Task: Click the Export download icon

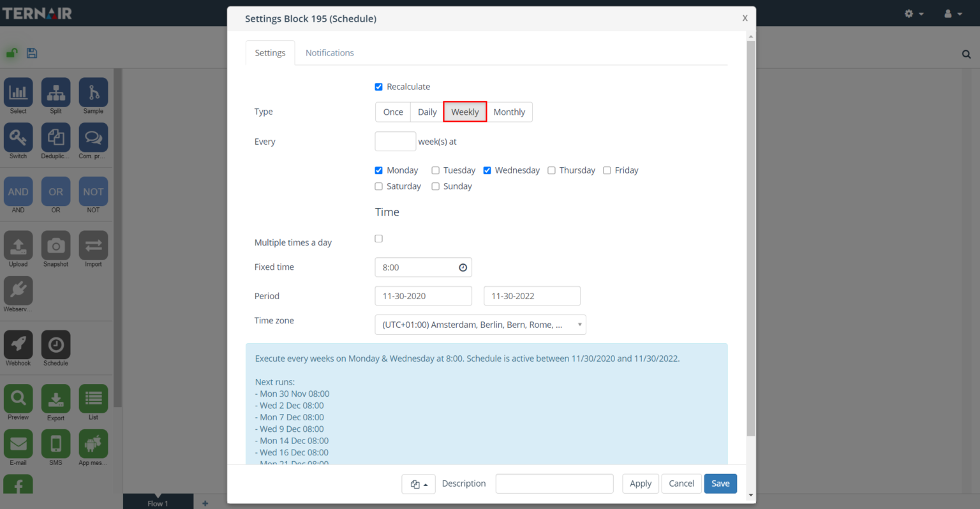Action: pos(56,399)
